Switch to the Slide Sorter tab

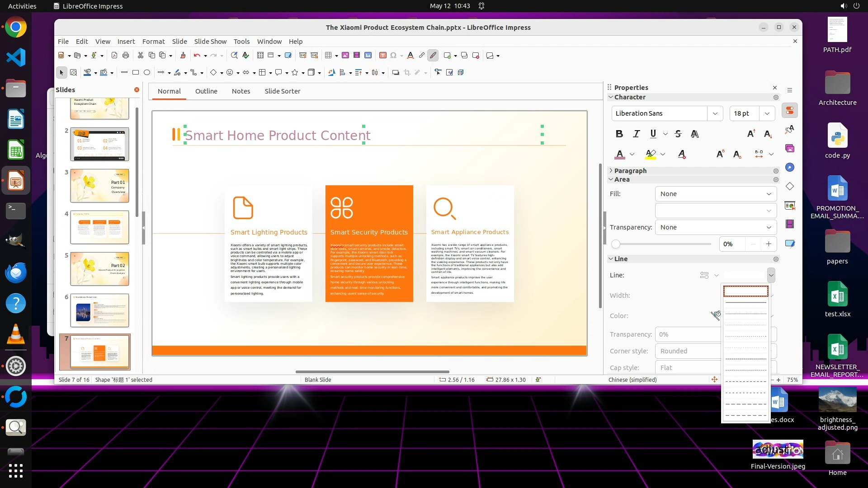[282, 91]
